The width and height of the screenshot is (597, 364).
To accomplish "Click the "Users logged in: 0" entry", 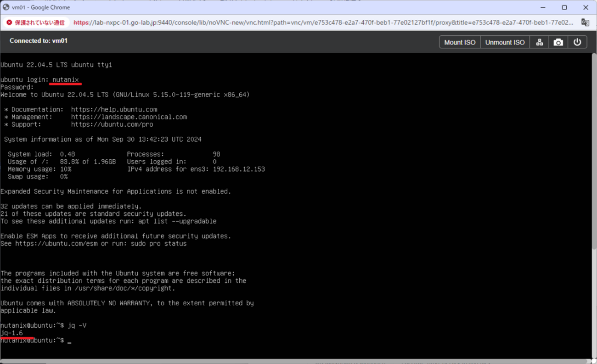I will [172, 162].
